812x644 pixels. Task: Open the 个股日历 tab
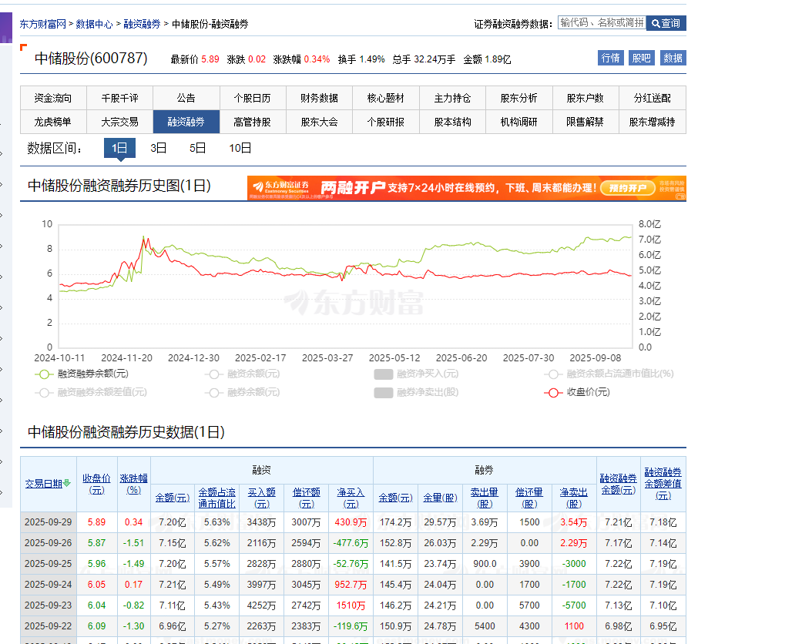(x=253, y=98)
